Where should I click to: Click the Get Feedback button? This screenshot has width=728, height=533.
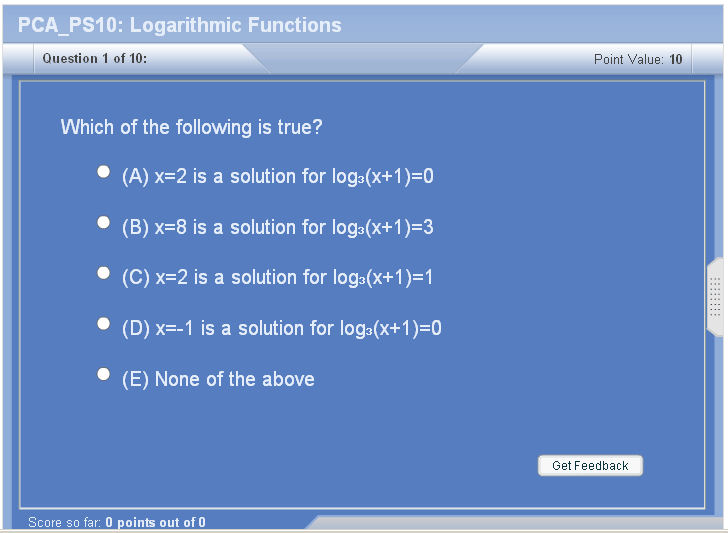590,466
